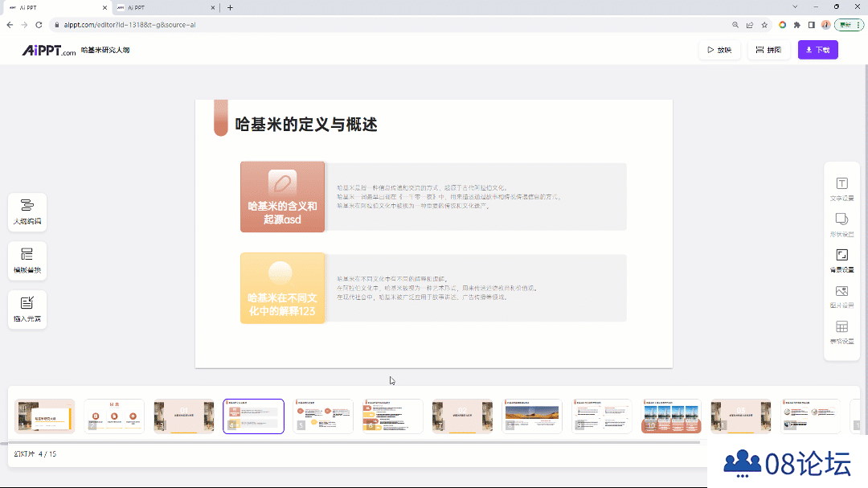Select the slide title 哈基米的定义与概述
Viewport: 868px width, 488px height.
[x=306, y=125]
